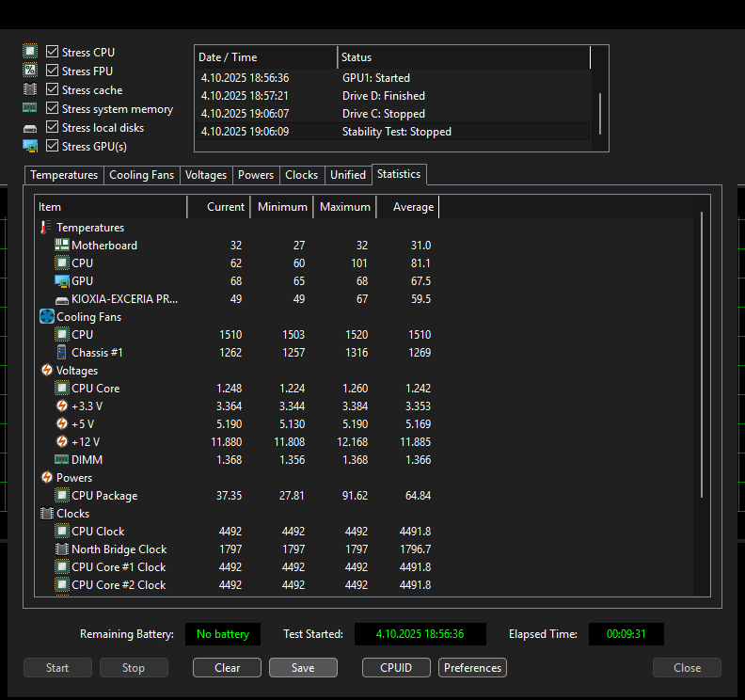The image size is (745, 700).
Task: Select the CPU Core #2 Clock row
Action: coord(238,584)
